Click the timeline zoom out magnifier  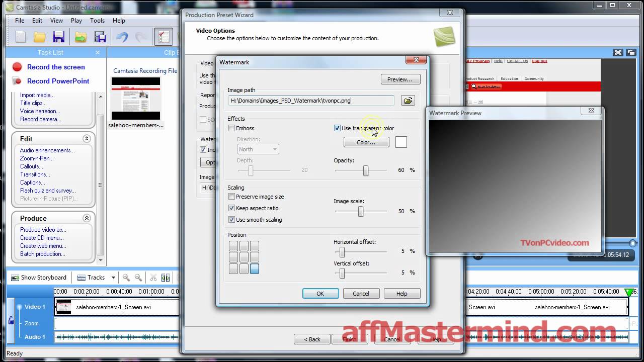click(138, 278)
